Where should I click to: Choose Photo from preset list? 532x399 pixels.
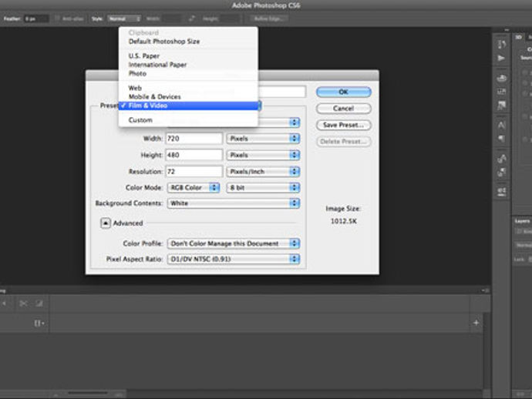point(188,74)
